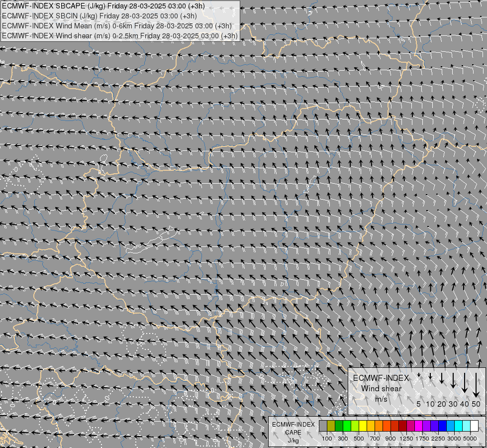Screen dimensions: 487x448
Task: Click the number 10 under the shear arrows
Action: 430,404
